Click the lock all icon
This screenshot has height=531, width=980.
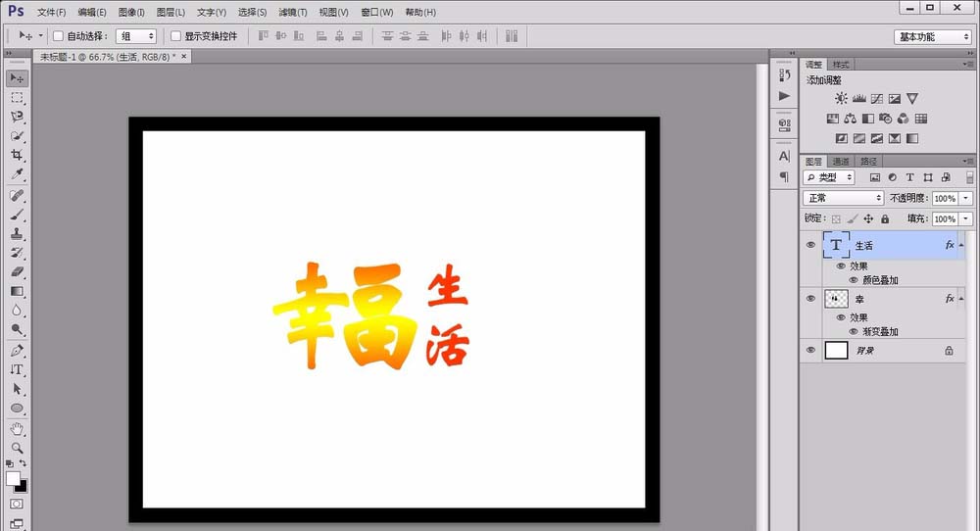click(885, 218)
